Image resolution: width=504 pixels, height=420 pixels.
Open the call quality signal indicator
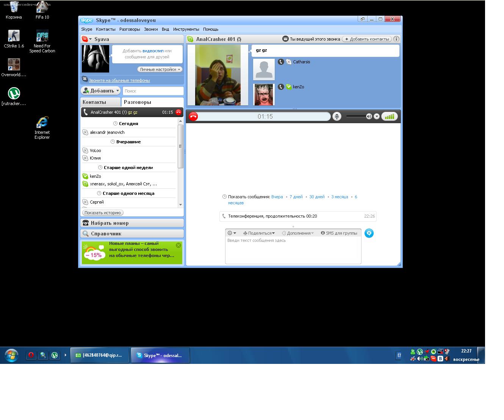390,116
